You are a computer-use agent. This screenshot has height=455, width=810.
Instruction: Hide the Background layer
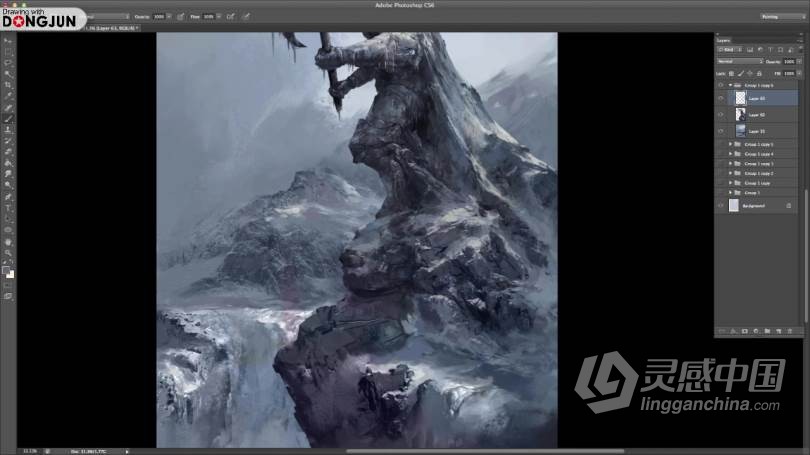click(721, 206)
